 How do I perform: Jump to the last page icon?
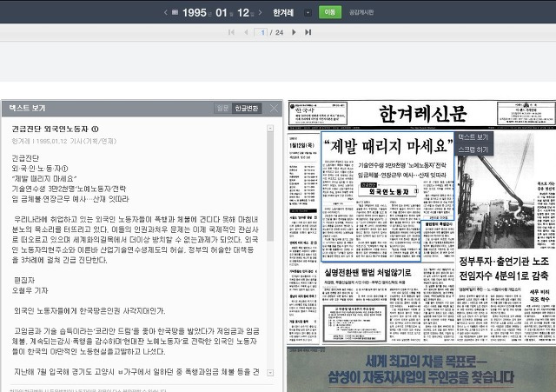point(308,32)
